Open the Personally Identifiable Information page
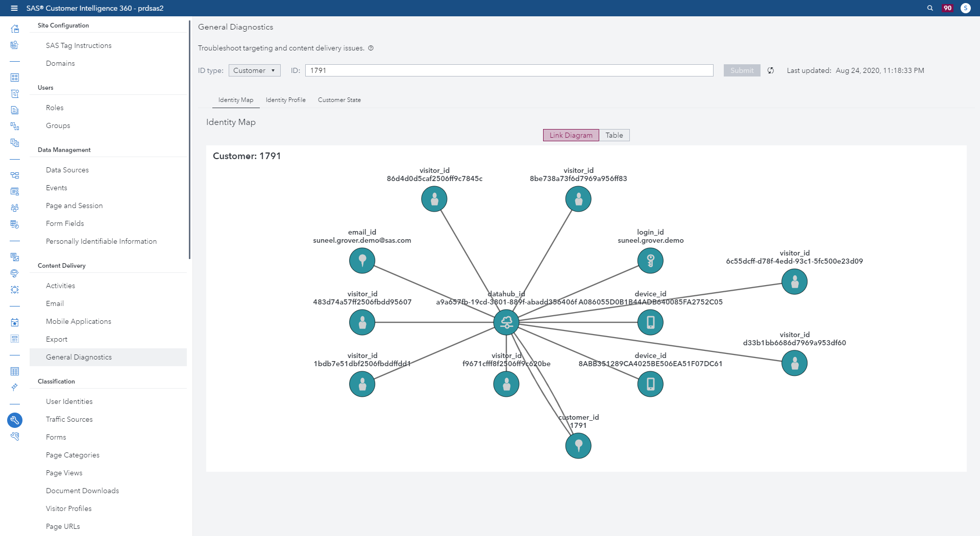This screenshot has height=536, width=980. coord(101,241)
